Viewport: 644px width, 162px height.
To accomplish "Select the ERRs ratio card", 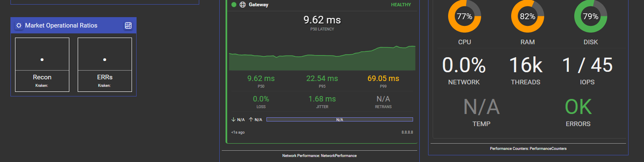I will pos(105,65).
